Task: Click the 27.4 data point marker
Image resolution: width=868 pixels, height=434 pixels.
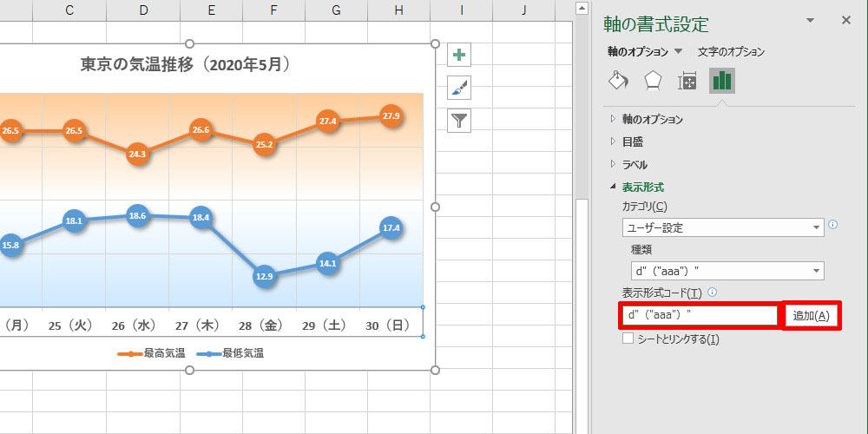Action: click(x=328, y=122)
